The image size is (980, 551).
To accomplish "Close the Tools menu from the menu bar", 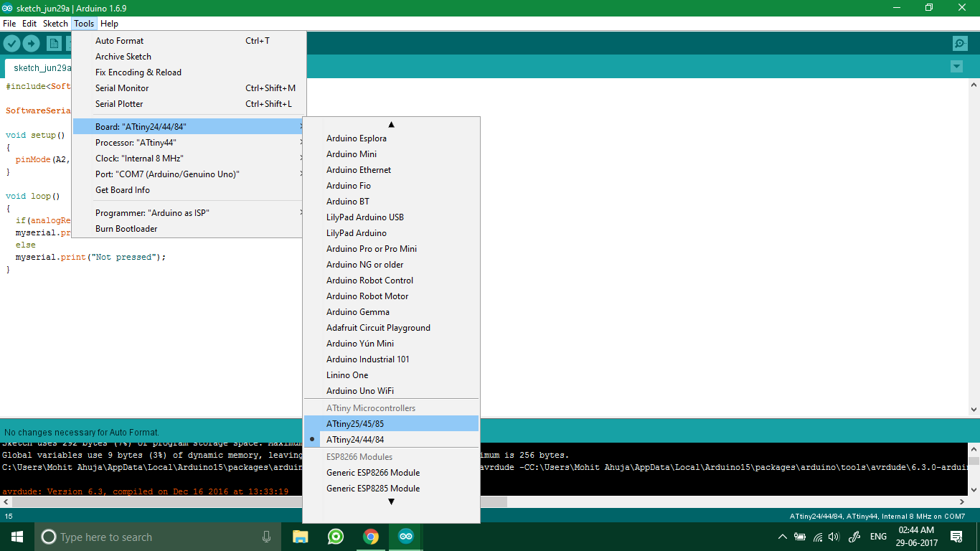I will [x=84, y=24].
